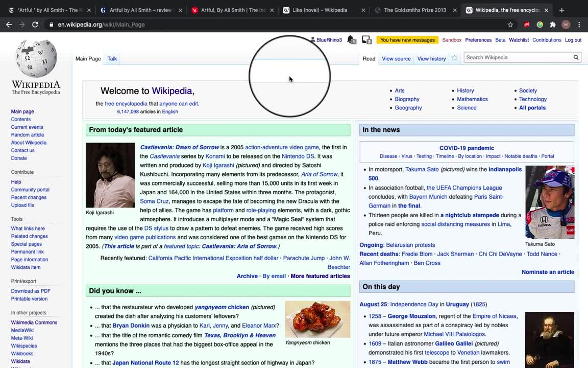
Task: Open 'George Mouzalon' link in On this day
Action: tap(411, 316)
